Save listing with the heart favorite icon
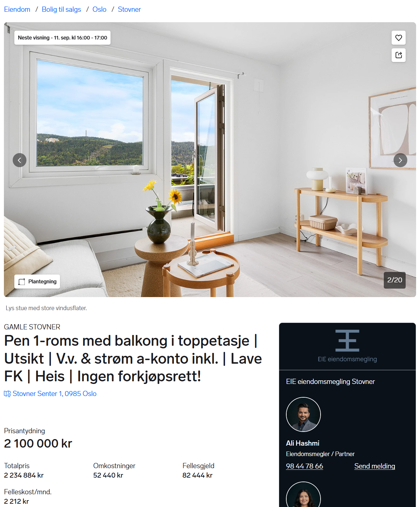Image resolution: width=420 pixels, height=507 pixels. coord(398,38)
